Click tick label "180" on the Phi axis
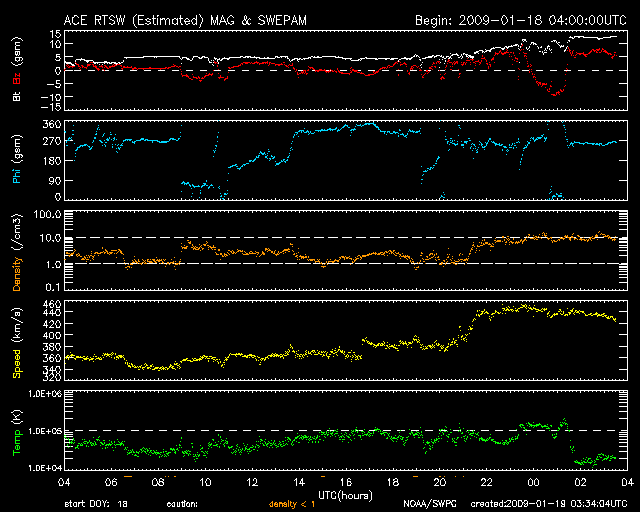This screenshot has height=512, width=640. pos(52,161)
